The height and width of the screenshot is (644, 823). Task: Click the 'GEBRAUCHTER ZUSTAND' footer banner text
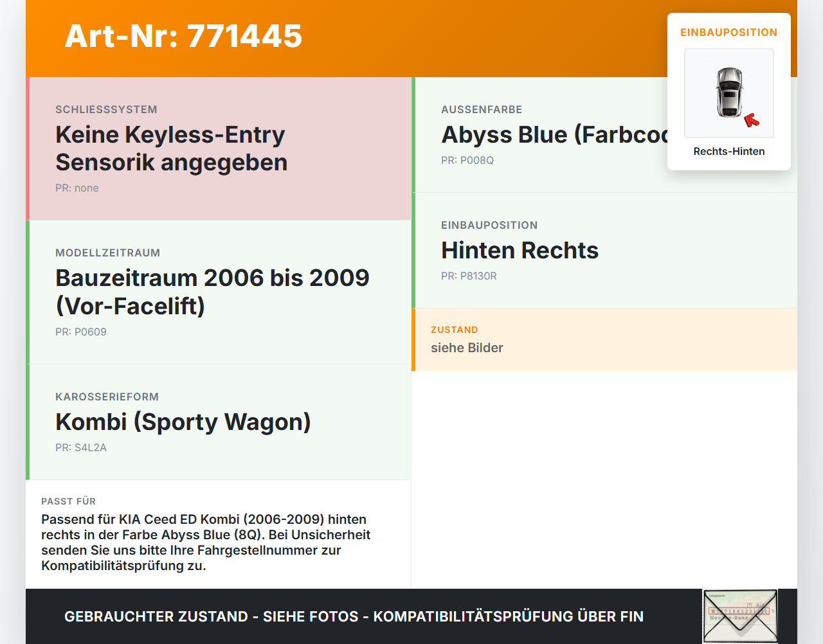tap(354, 617)
